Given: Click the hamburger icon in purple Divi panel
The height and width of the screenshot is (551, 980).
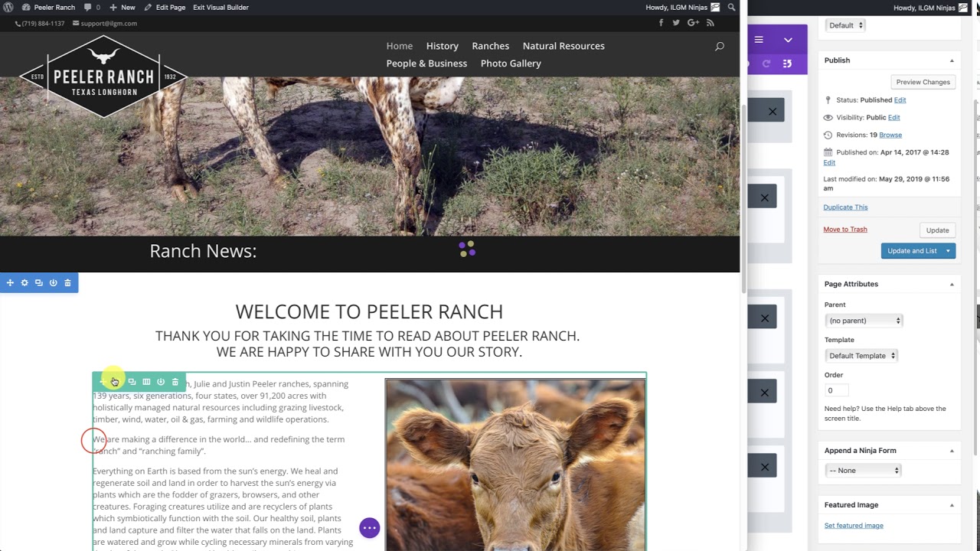Looking at the screenshot, I should [759, 40].
